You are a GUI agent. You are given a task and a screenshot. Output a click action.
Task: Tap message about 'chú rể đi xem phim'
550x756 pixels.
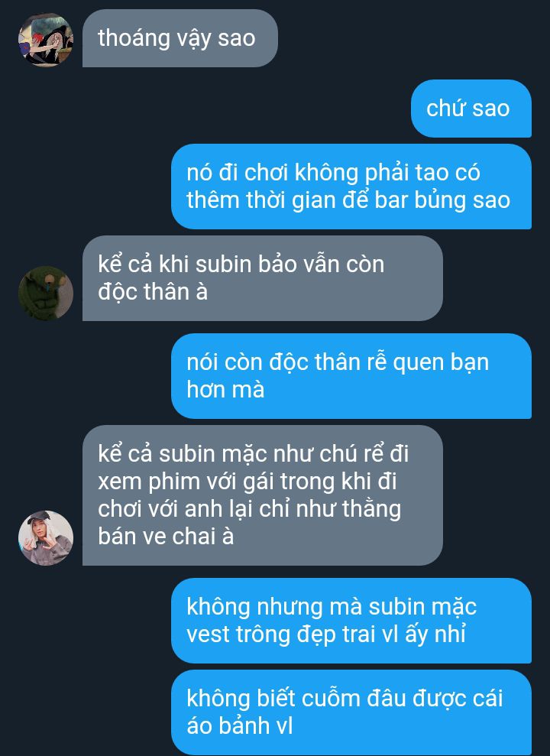[263, 495]
